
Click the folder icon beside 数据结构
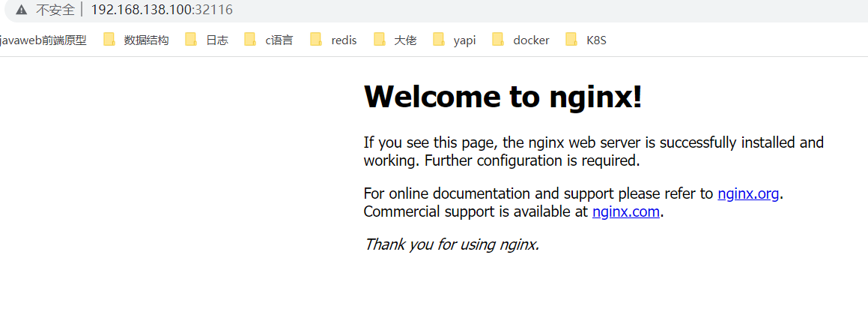109,39
